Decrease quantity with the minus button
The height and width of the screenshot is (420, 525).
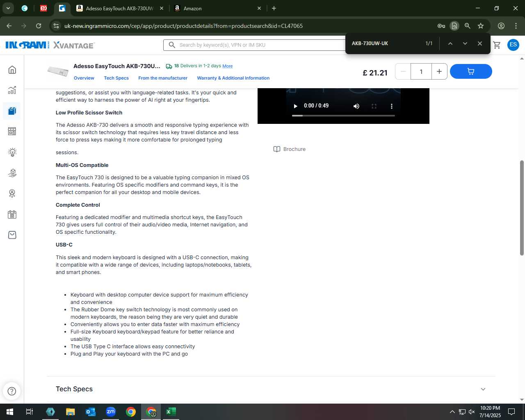click(x=403, y=71)
